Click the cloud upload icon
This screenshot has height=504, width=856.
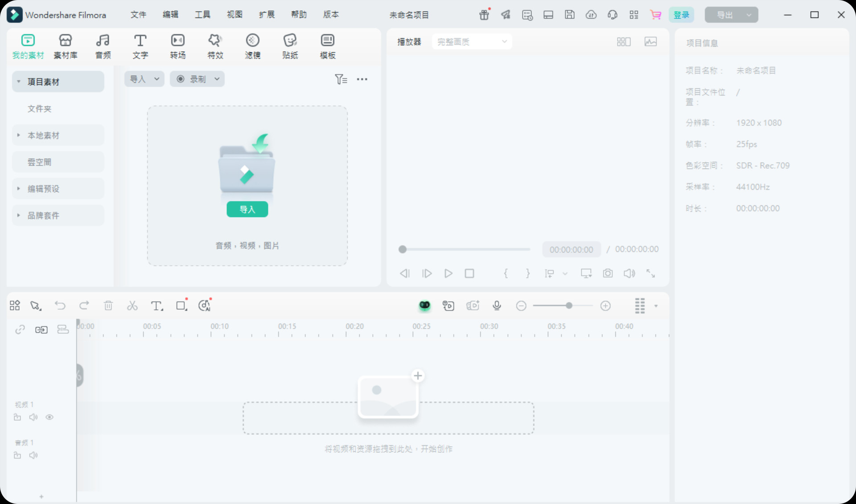[x=591, y=15]
